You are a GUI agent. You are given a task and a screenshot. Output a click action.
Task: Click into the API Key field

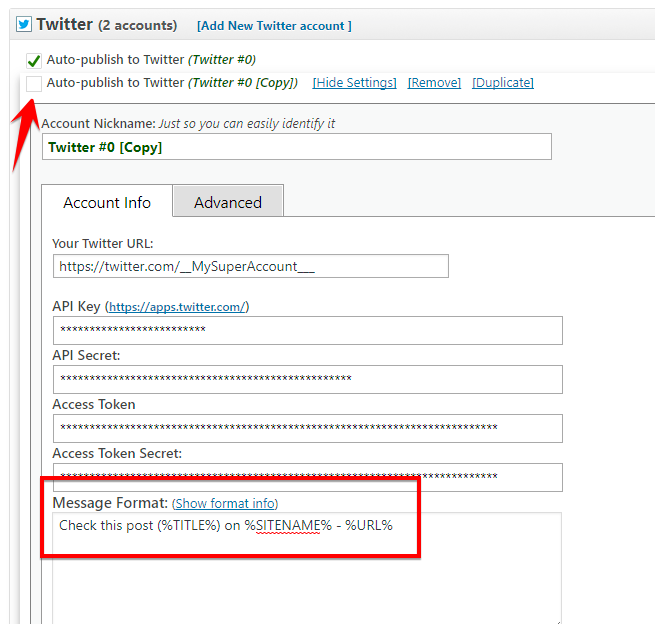pos(307,330)
